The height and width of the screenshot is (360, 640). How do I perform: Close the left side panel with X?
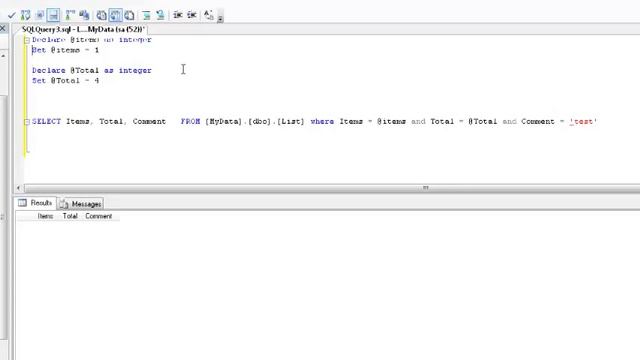pos(2,28)
